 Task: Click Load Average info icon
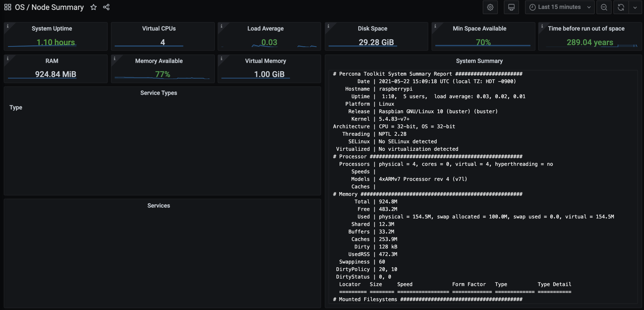(x=221, y=26)
